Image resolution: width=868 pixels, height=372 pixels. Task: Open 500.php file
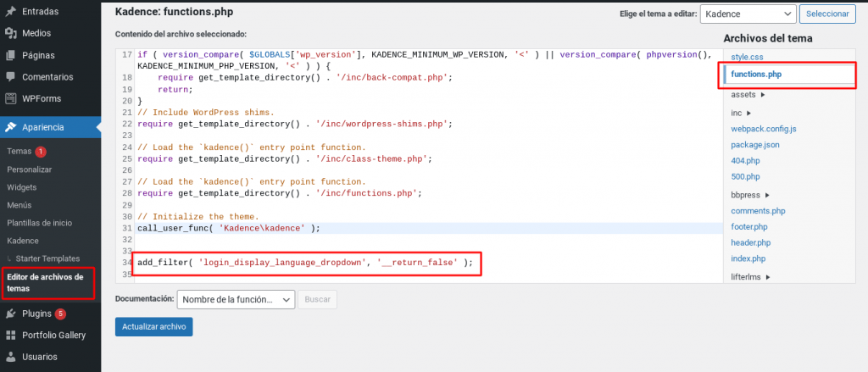coord(745,177)
